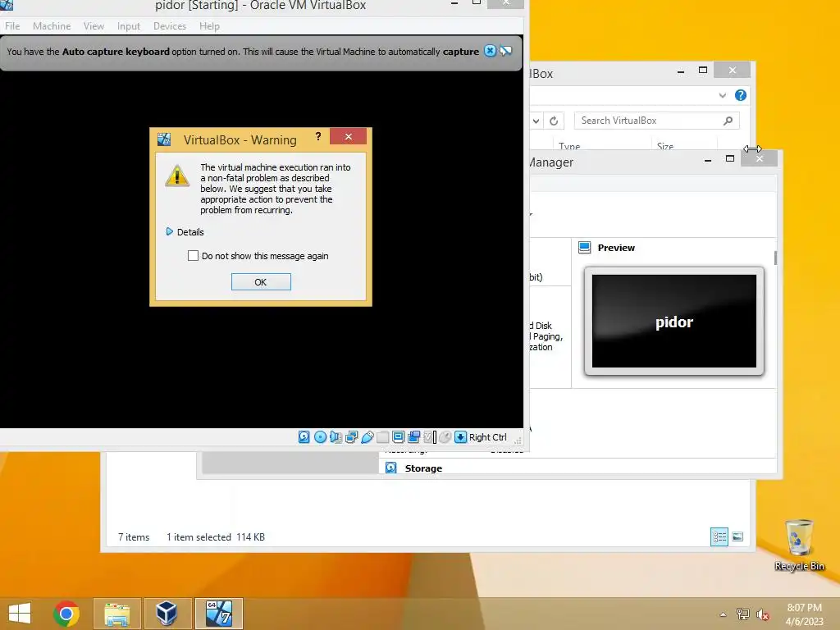Click the Search VirtualBox field

coord(657,121)
